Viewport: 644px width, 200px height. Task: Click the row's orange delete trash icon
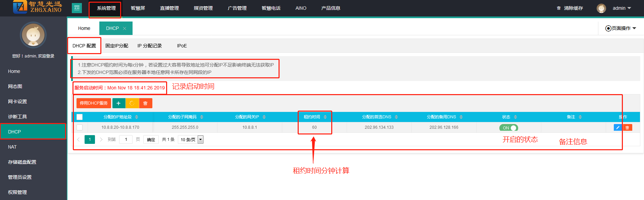point(627,127)
